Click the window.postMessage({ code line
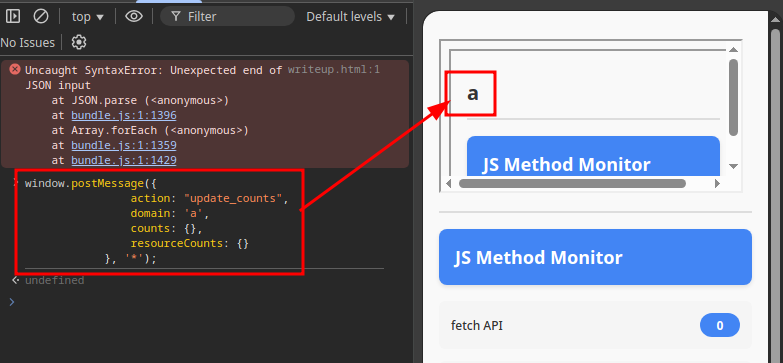 (91, 183)
